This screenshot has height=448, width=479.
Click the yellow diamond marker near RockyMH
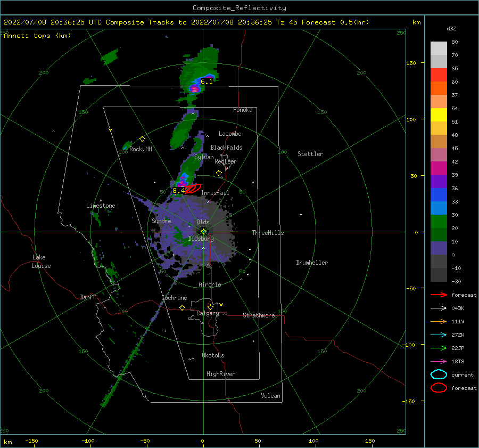tap(142, 139)
